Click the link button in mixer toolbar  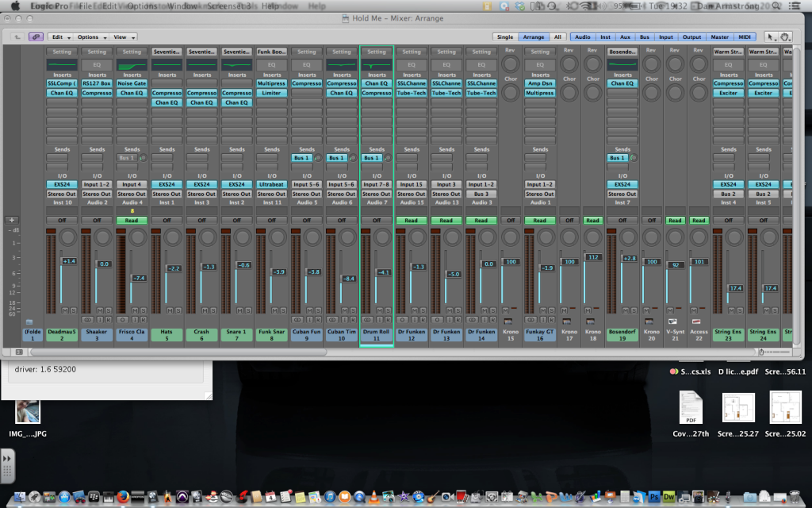point(36,37)
